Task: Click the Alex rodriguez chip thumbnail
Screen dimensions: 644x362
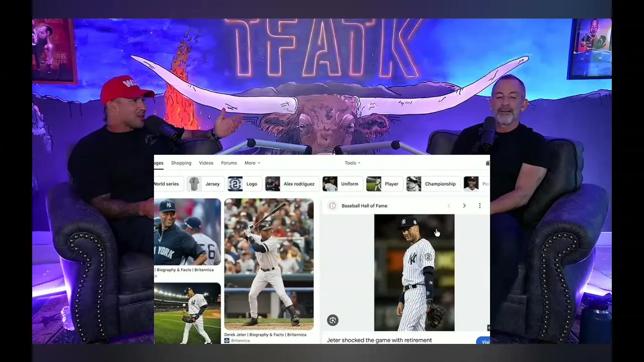Action: (x=273, y=184)
